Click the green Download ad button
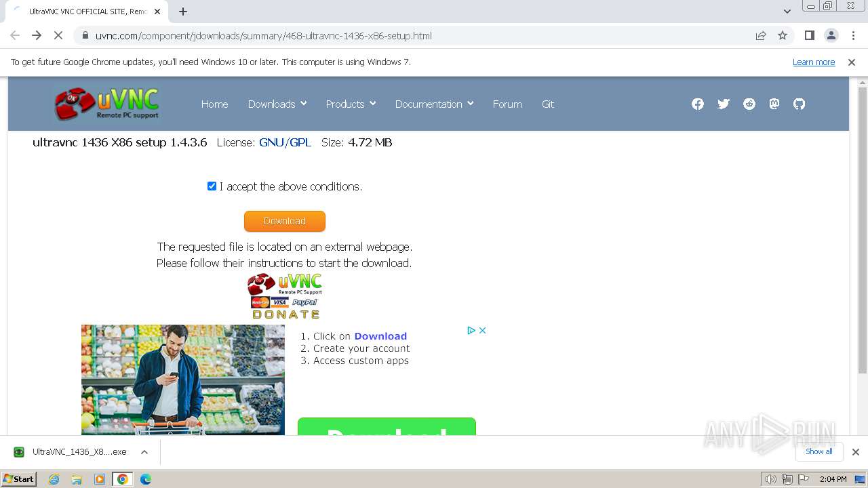 (387, 426)
